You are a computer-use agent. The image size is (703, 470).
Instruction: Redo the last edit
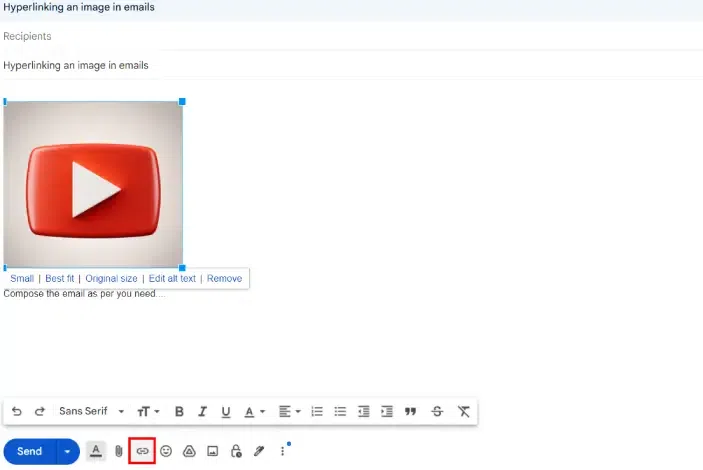40,411
